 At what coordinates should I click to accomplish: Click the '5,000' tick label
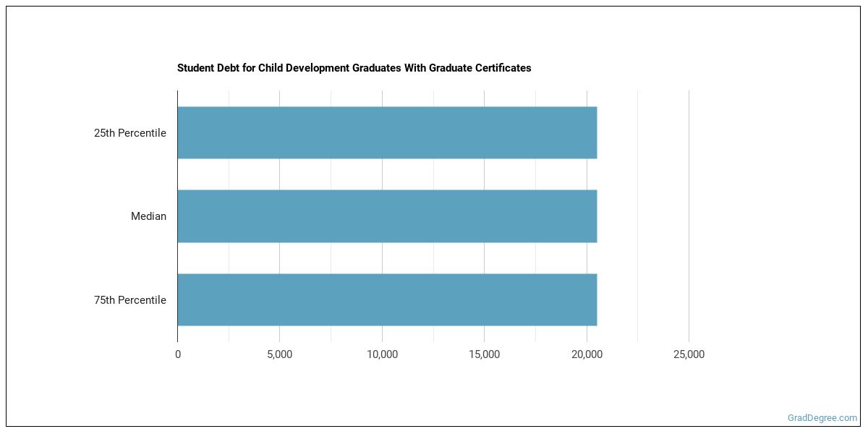(x=280, y=354)
